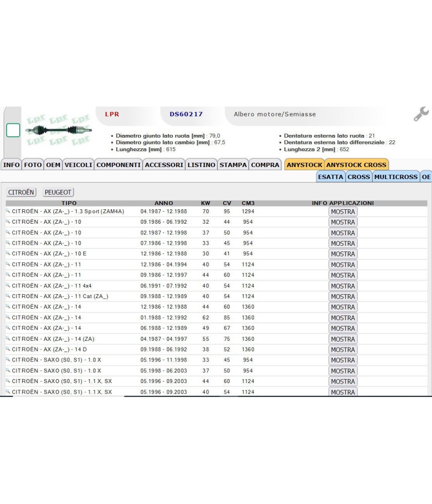
Task: Click MOSTRA for AX 14 D
Action: (x=343, y=349)
